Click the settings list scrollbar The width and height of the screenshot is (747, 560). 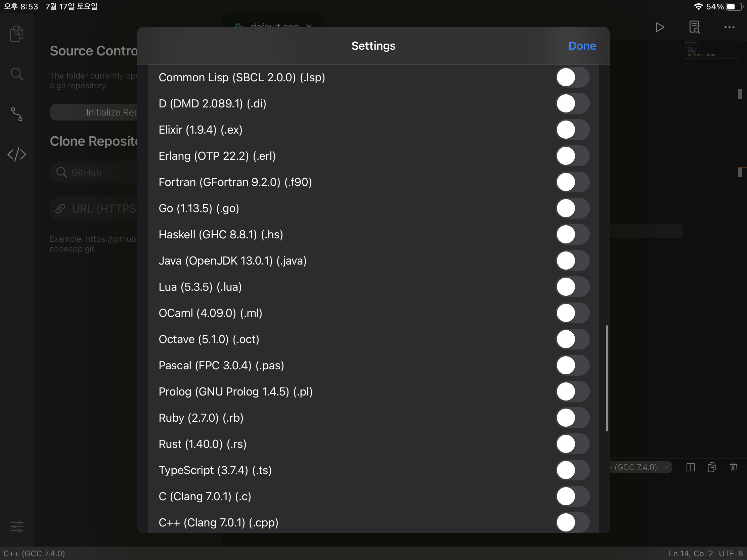(x=607, y=378)
